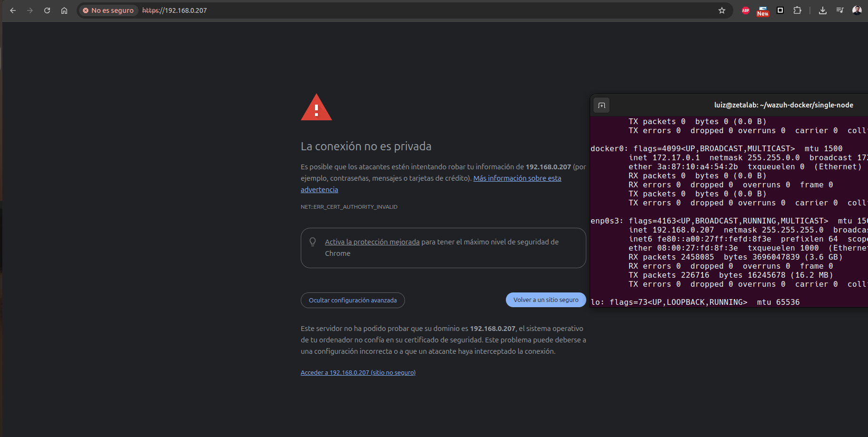Screen dimensions: 868x437
Task: Open the Chrome profile avatar
Action: tap(857, 10)
